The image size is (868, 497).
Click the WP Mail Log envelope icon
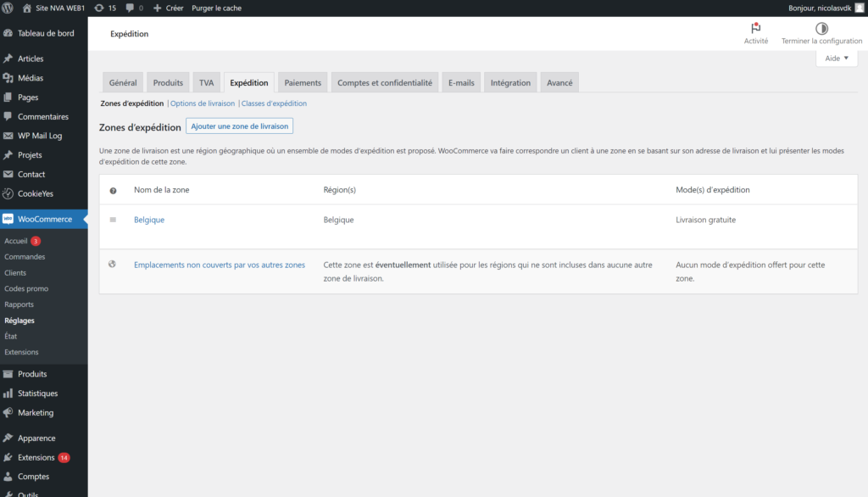[8, 136]
